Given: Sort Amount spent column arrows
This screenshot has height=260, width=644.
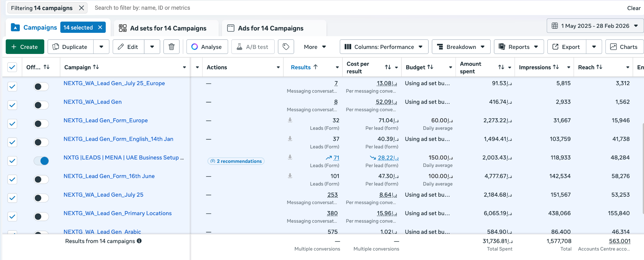Looking at the screenshot, I should (501, 67).
